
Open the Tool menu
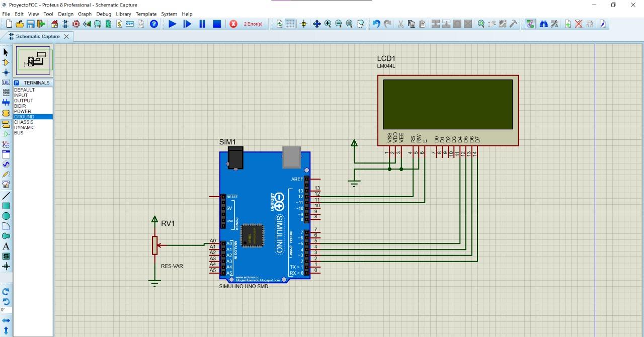(x=48, y=14)
